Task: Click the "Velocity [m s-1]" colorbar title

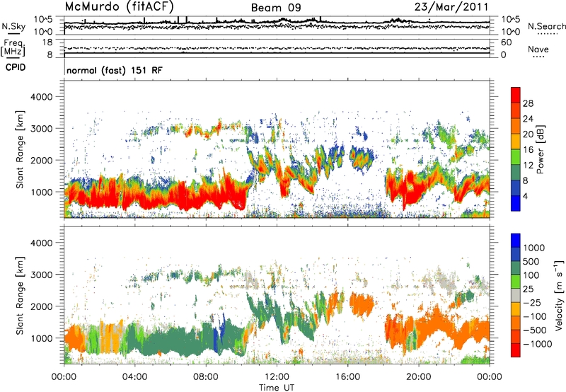Action: tap(559, 295)
